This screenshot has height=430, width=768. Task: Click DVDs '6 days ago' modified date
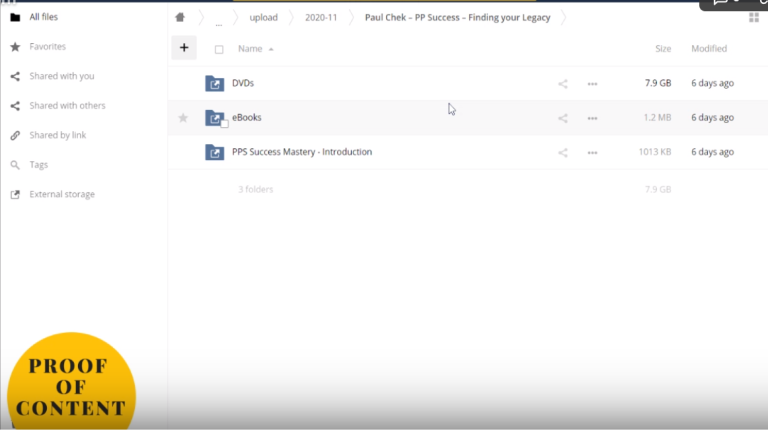(x=712, y=83)
